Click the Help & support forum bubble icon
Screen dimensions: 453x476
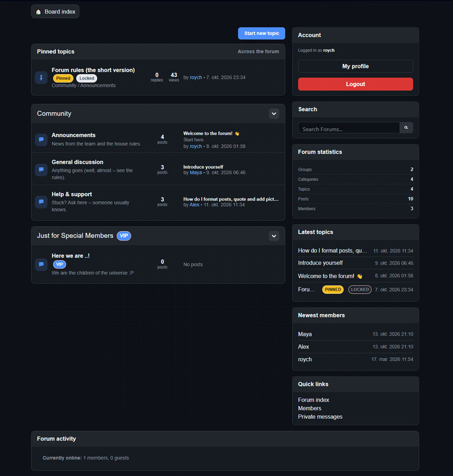(41, 202)
